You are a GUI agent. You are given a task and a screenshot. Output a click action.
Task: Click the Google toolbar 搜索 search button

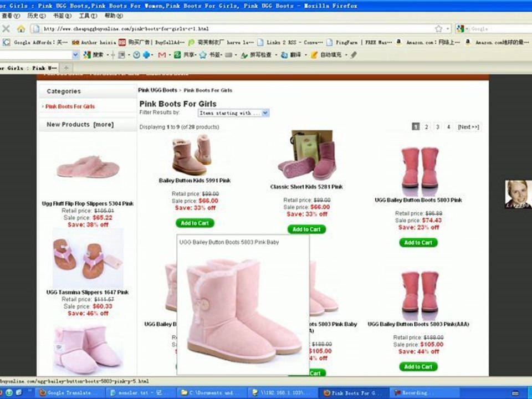(x=93, y=55)
